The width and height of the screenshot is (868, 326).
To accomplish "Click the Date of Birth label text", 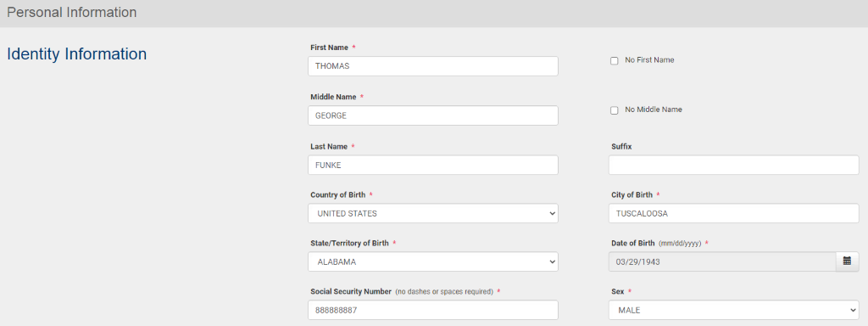I will (633, 243).
